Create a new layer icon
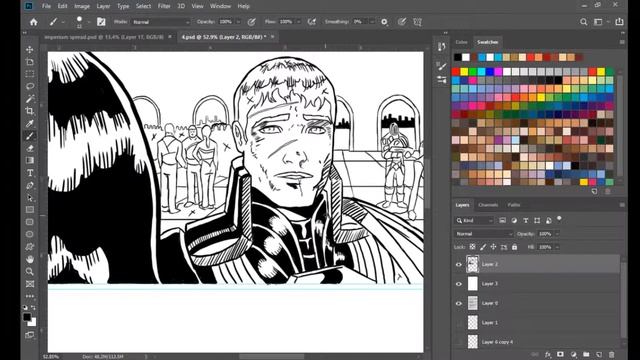640x360 pixels. click(599, 355)
